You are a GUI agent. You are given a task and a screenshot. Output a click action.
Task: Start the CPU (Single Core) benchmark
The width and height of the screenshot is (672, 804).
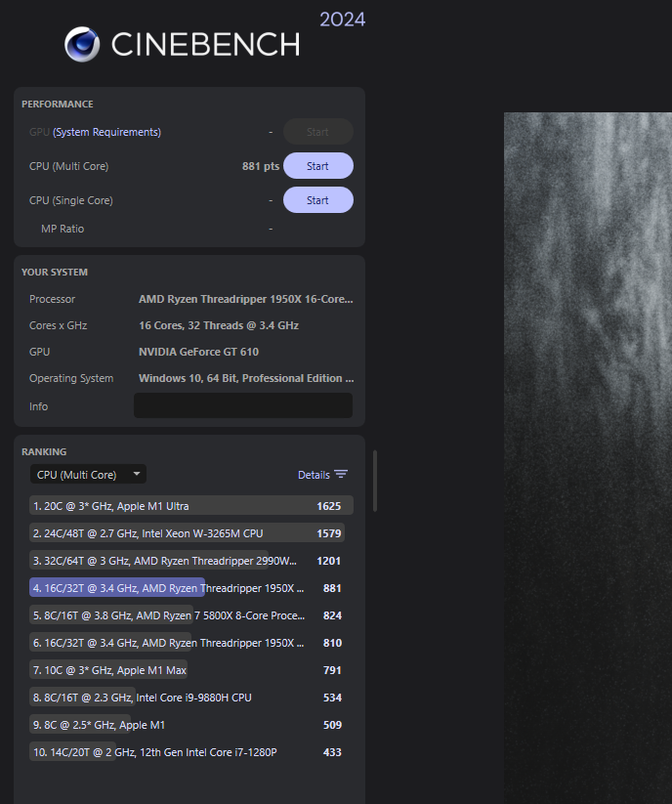317,200
